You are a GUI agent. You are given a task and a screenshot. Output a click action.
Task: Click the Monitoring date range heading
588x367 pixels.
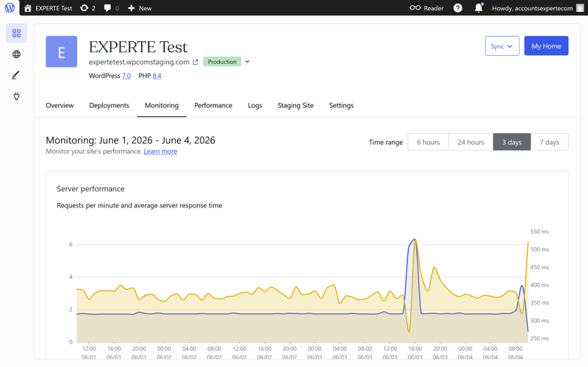point(131,140)
